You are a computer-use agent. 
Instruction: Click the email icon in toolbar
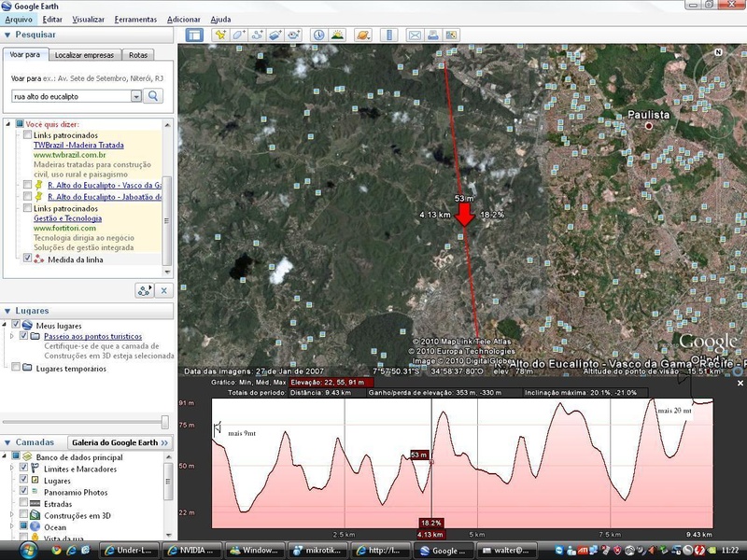pos(415,35)
